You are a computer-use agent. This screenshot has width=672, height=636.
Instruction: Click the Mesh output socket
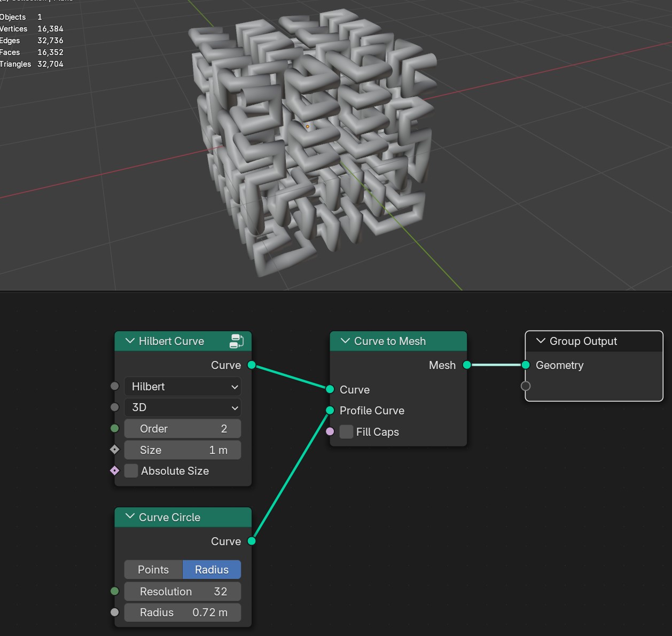coord(467,365)
